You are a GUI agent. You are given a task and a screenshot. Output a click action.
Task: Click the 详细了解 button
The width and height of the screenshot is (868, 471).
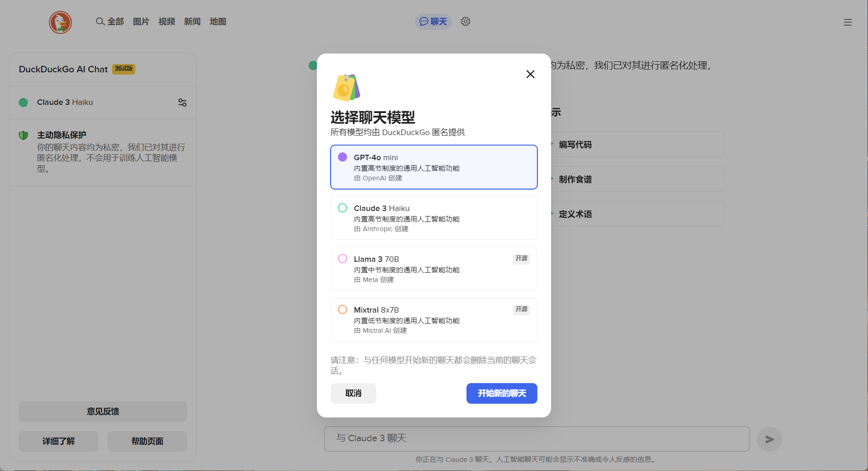59,441
